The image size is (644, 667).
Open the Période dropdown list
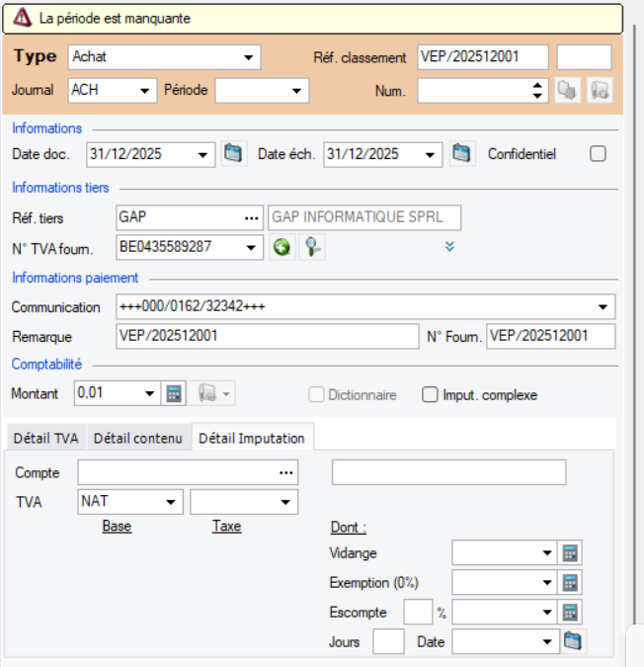click(296, 91)
